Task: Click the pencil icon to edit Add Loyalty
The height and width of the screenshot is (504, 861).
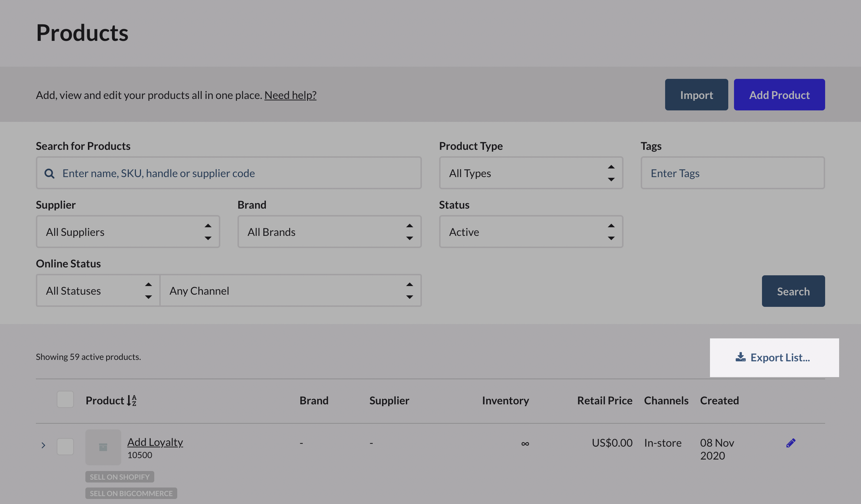Action: coord(790,442)
